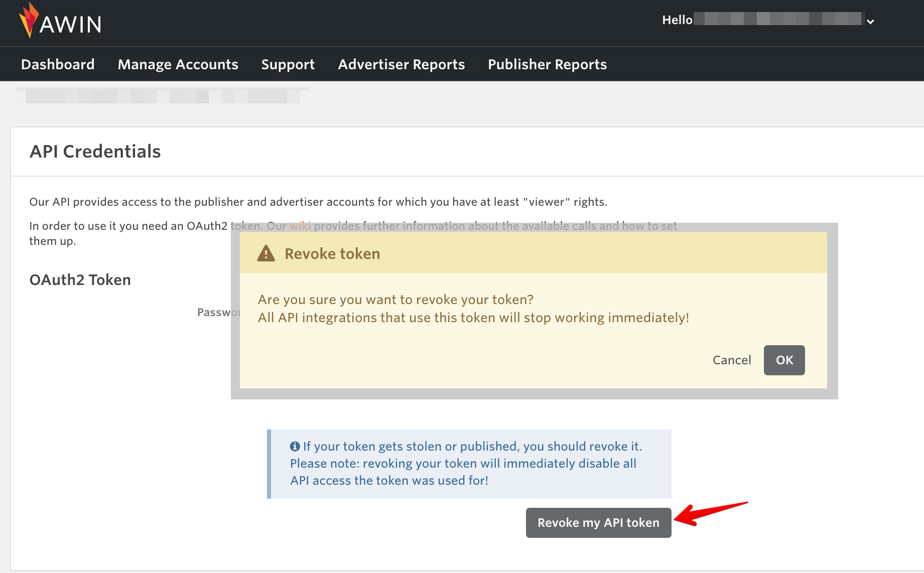Confirm token revocation with OK
The width and height of the screenshot is (924, 573).
click(x=784, y=360)
